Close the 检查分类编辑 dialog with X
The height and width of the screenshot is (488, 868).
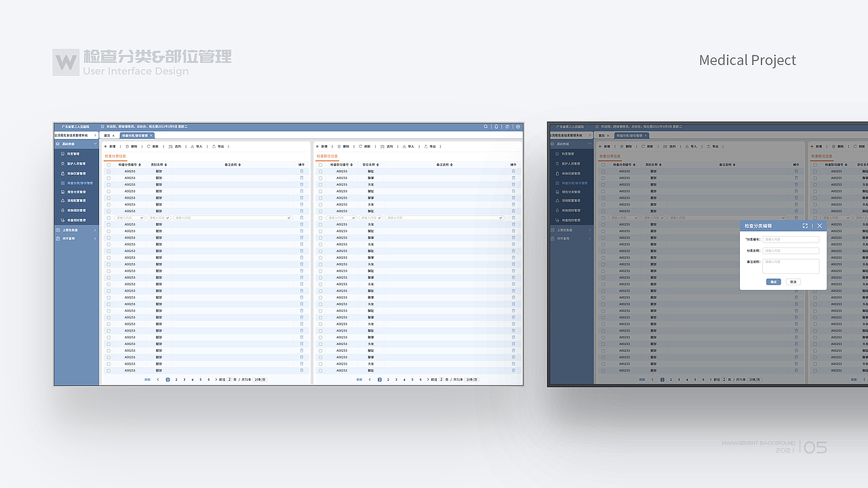coord(819,226)
